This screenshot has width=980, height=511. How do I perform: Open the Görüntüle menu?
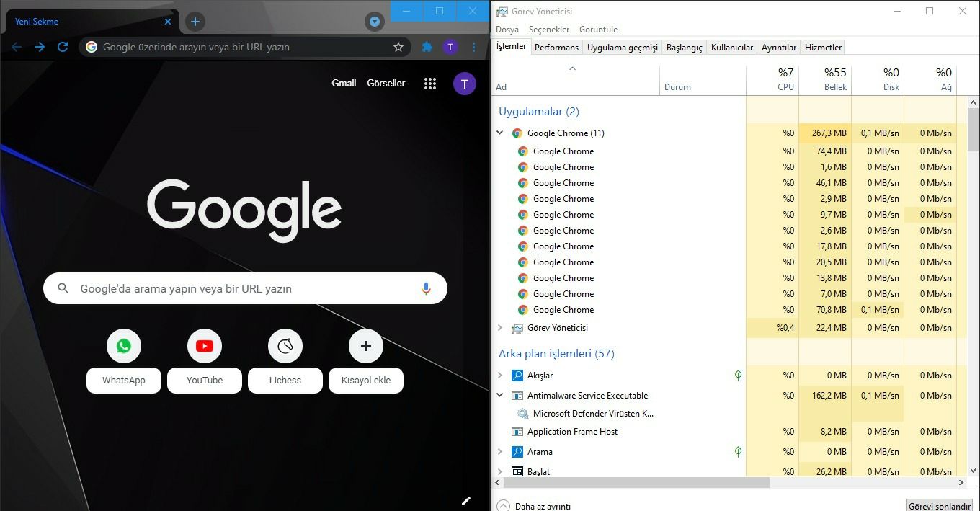coord(599,30)
